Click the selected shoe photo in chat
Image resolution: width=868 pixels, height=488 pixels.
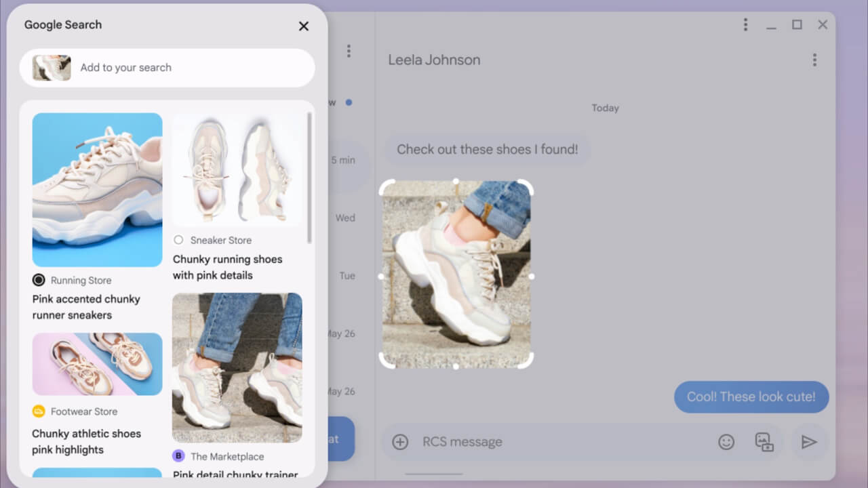(x=456, y=274)
